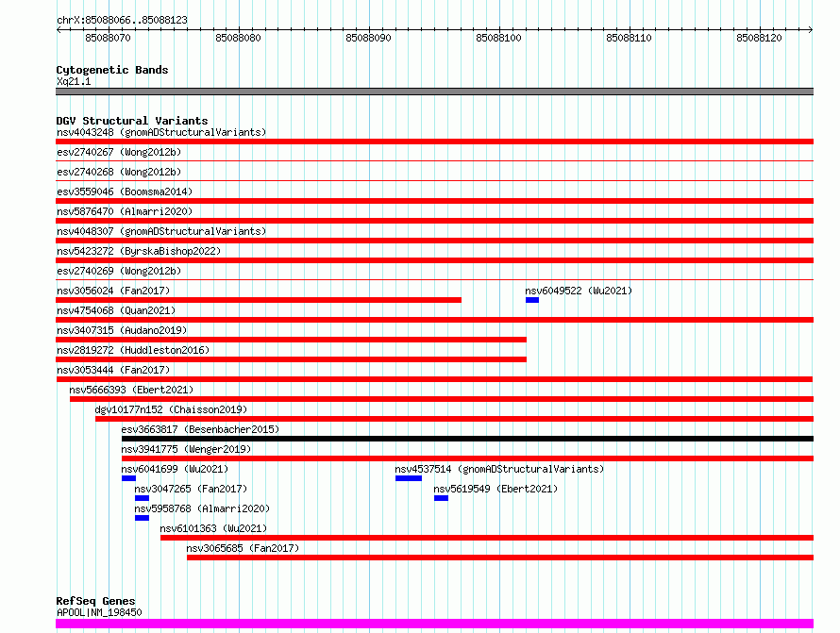Click the blue nsv5958768 variant bar
840x633 pixels.
point(142,518)
